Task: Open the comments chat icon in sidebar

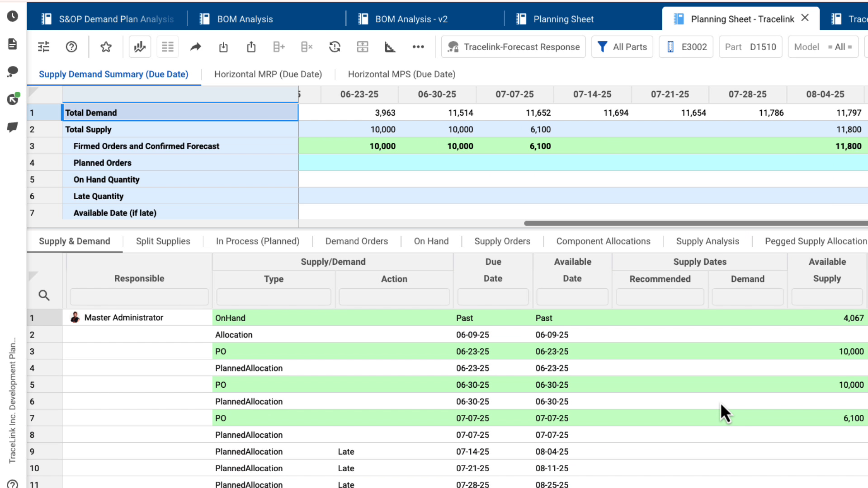Action: click(12, 71)
